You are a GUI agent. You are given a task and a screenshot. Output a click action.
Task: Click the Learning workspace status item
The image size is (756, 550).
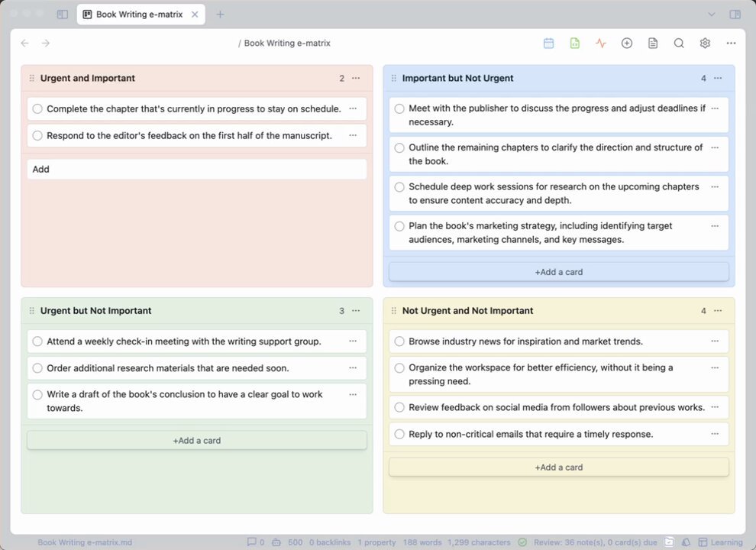click(x=721, y=542)
